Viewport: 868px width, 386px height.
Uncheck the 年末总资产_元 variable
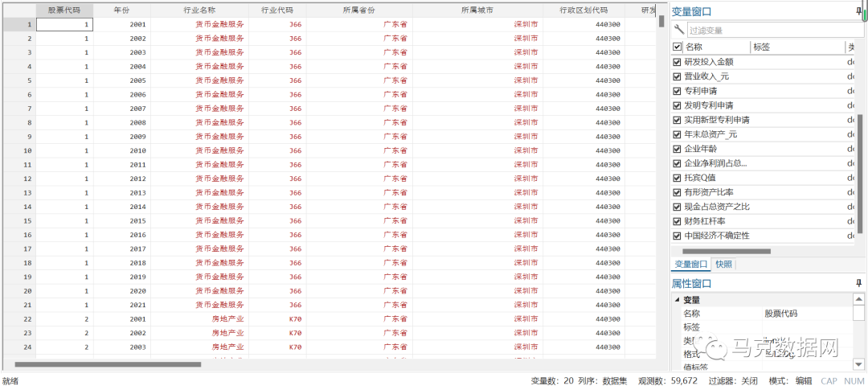pyautogui.click(x=677, y=134)
